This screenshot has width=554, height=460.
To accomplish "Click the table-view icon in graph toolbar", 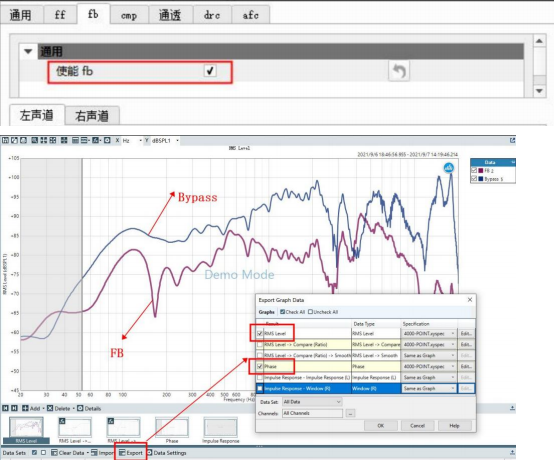I will (x=75, y=140).
